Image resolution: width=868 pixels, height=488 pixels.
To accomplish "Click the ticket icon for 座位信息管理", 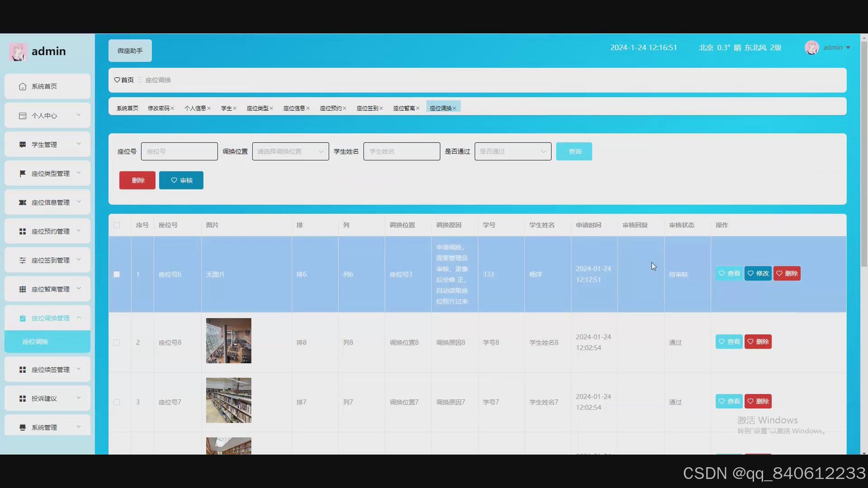I will (x=23, y=202).
